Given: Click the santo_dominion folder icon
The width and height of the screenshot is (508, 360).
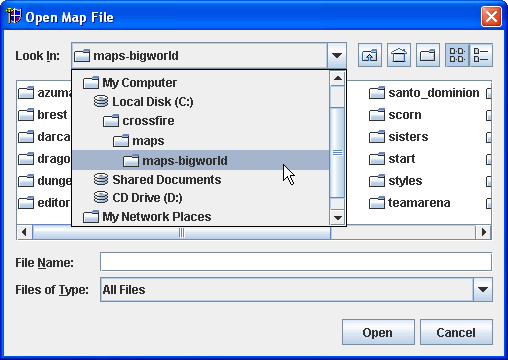Looking at the screenshot, I should [377, 93].
